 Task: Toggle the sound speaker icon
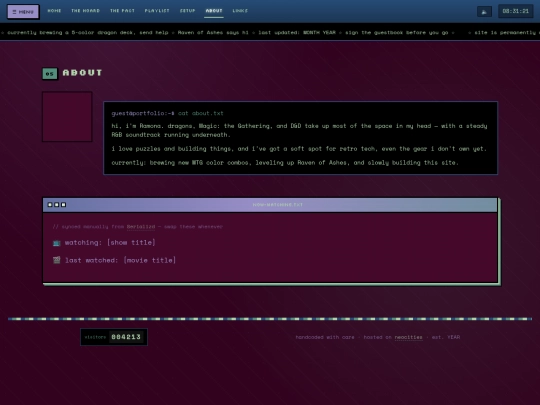pyautogui.click(x=484, y=12)
